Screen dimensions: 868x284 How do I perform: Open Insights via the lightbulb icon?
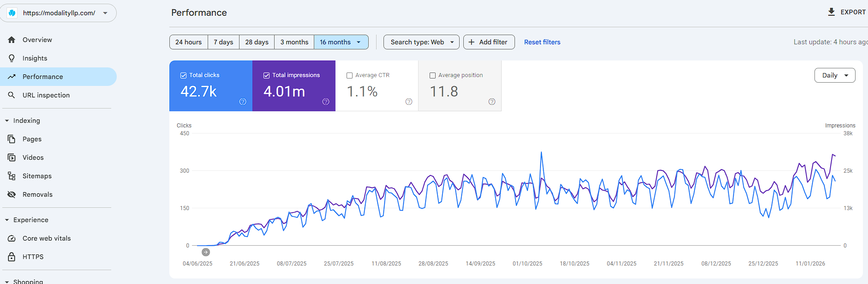pos(12,58)
